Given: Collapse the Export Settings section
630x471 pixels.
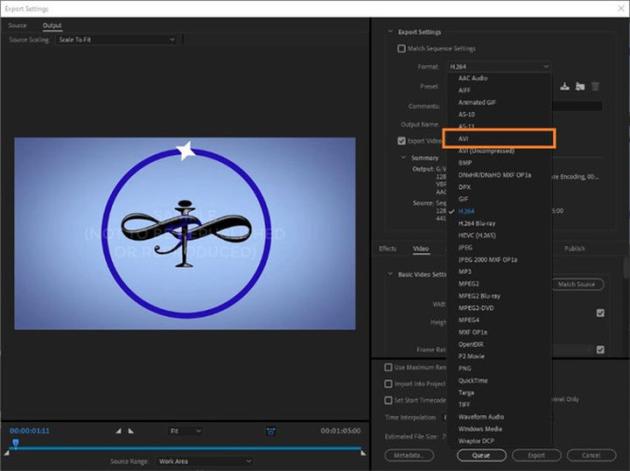Looking at the screenshot, I should click(390, 31).
